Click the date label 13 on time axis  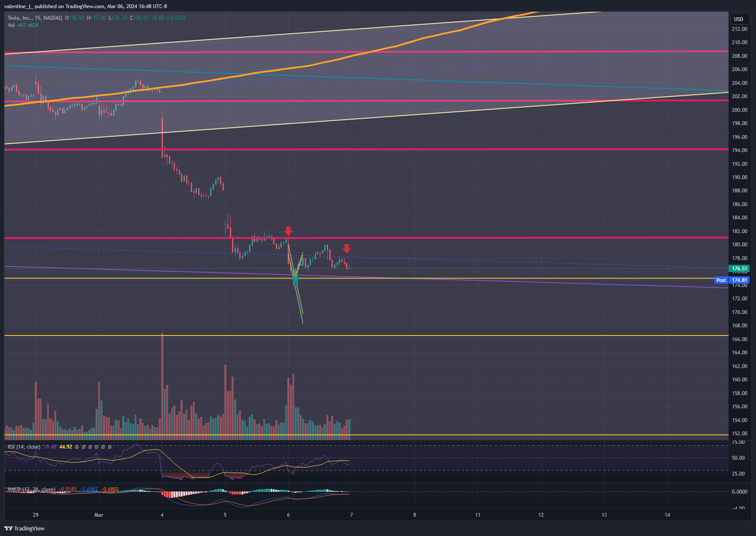[x=604, y=515]
